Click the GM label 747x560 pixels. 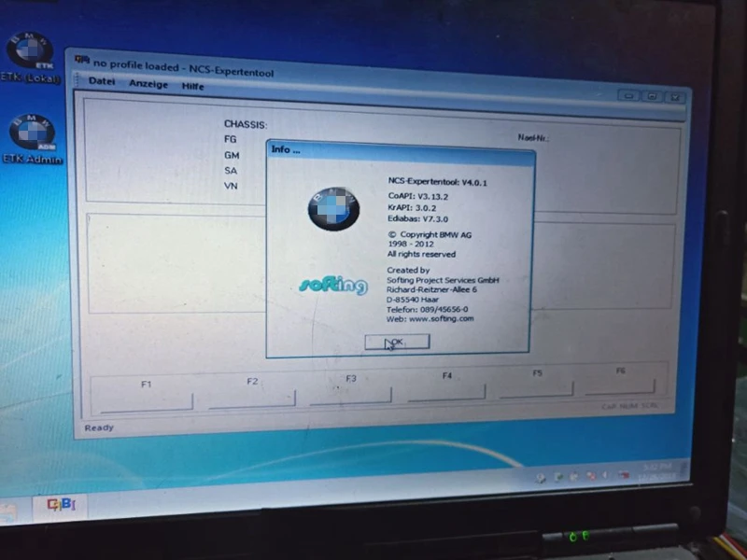[x=232, y=155]
